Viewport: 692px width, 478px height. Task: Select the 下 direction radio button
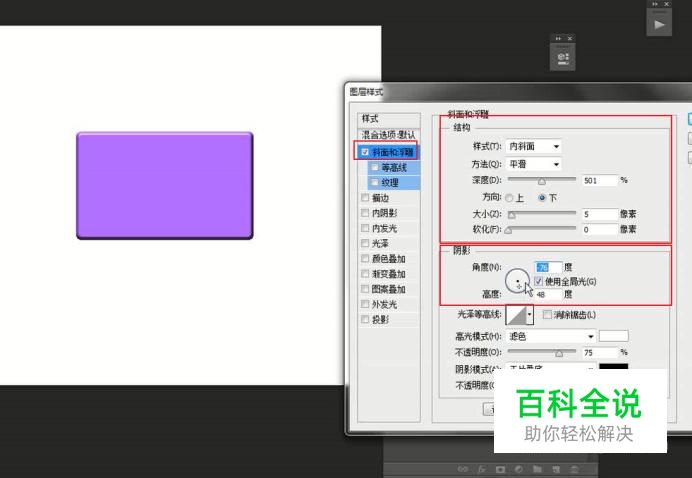click(x=542, y=198)
